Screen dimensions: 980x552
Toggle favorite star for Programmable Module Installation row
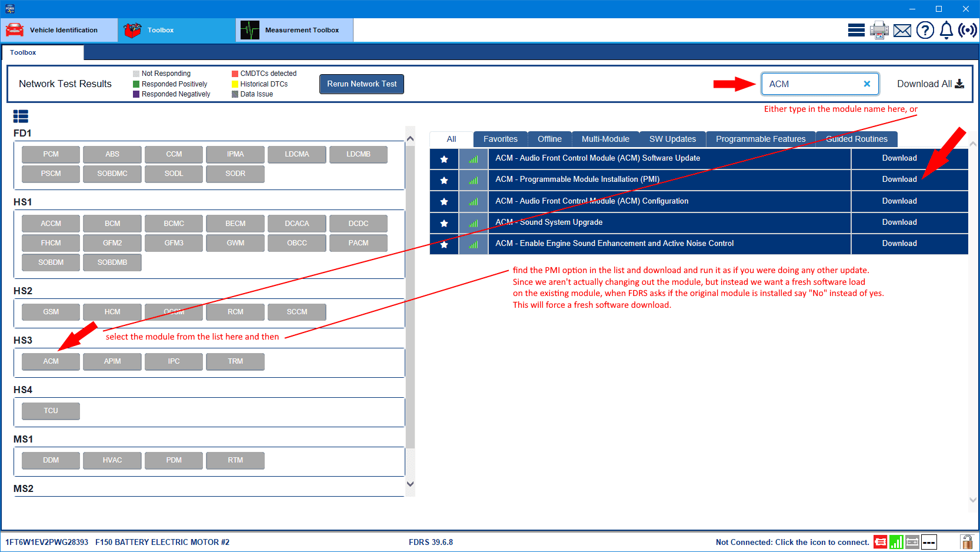pyautogui.click(x=444, y=180)
